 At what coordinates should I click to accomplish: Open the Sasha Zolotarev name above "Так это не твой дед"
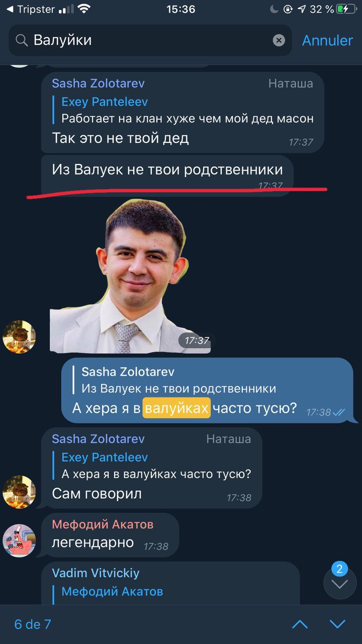click(98, 84)
